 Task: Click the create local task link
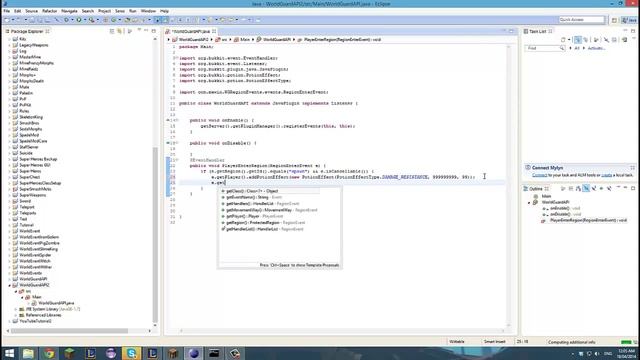(x=607, y=175)
